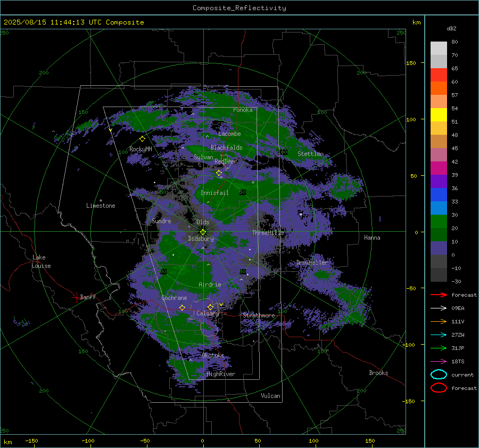Click the yellow 54 dBZ color swatch

439,115
